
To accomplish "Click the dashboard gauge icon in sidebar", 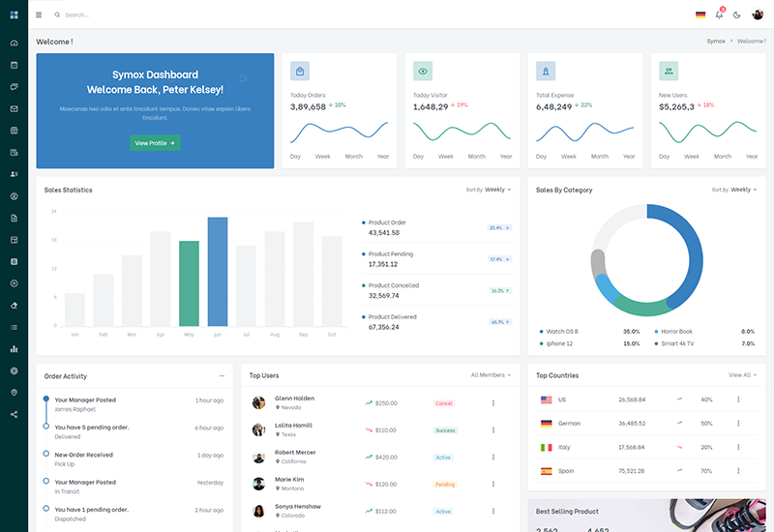I will (14, 44).
